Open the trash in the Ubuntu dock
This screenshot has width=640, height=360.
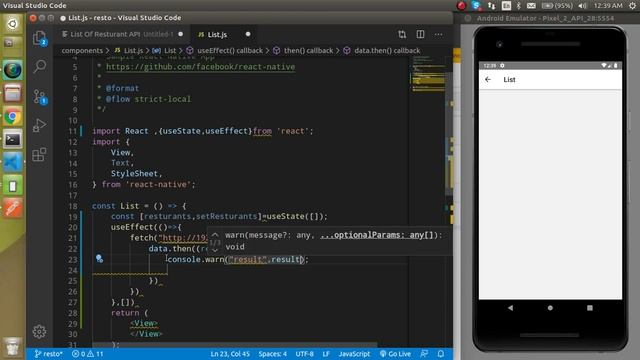(x=13, y=347)
